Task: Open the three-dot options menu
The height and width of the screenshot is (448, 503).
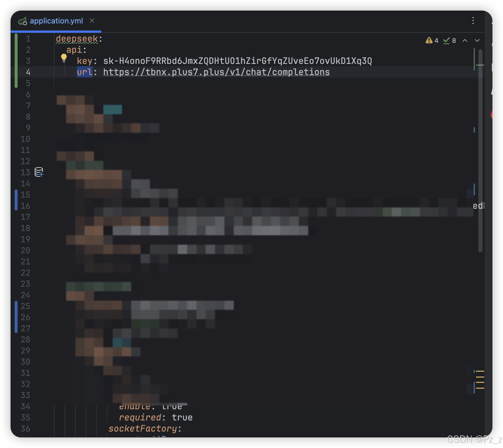Action: pyautogui.click(x=473, y=21)
